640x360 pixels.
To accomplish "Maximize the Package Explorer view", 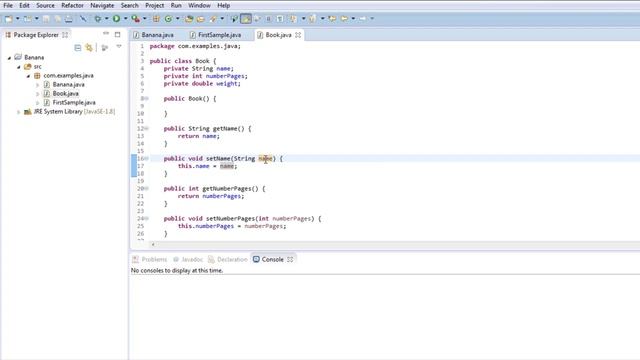I will [x=118, y=35].
